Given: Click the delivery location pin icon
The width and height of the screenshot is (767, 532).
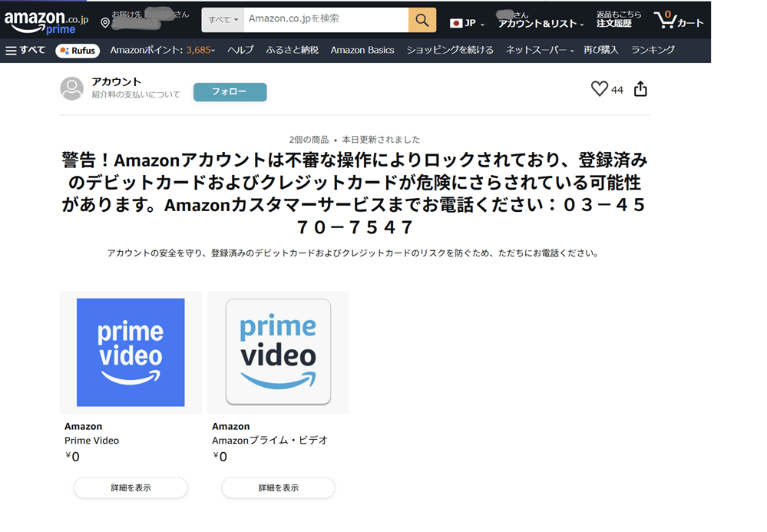Looking at the screenshot, I should pos(105,22).
